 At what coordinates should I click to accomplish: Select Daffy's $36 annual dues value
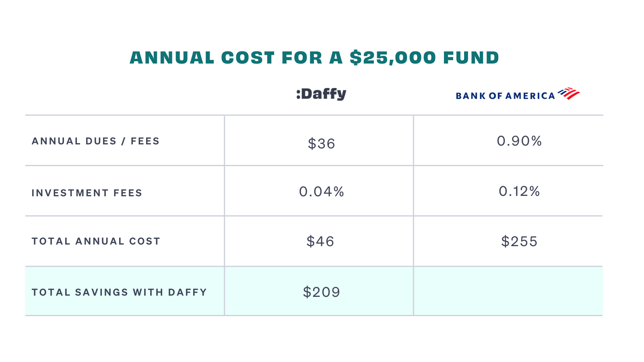click(321, 144)
